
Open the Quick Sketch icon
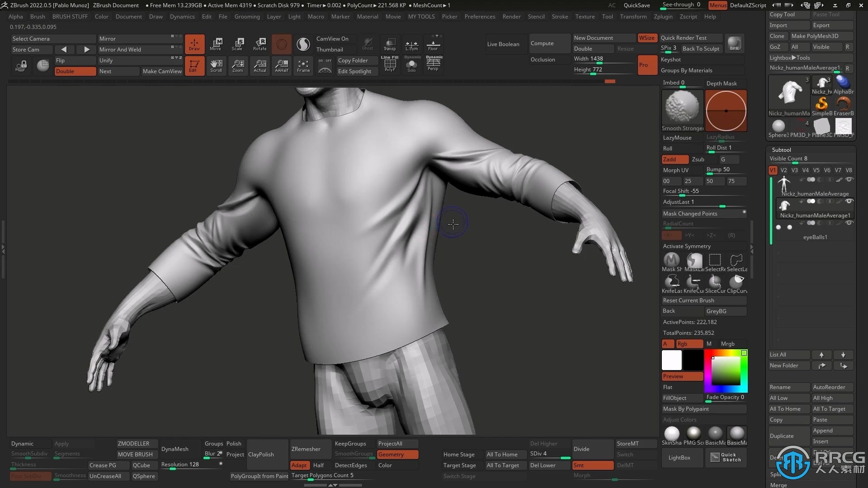click(x=726, y=457)
